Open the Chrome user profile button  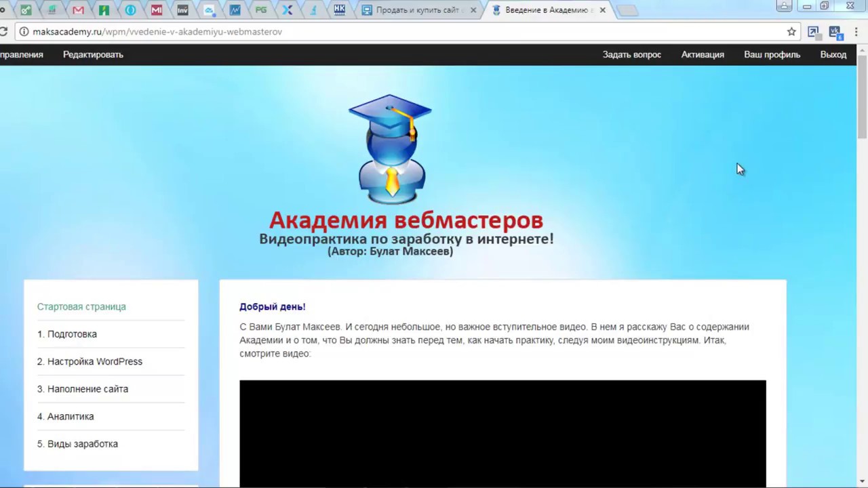784,6
